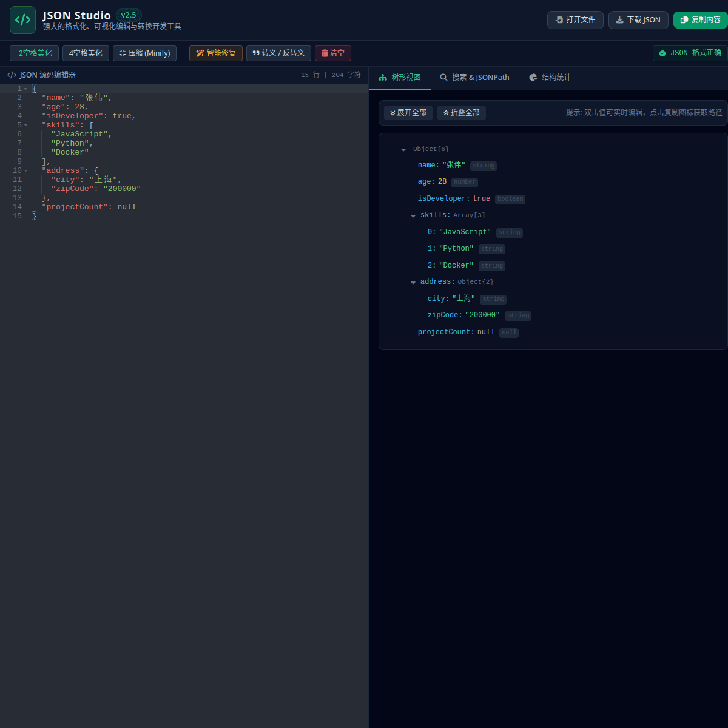Place cursor on "projectCount": null line
The image size is (728, 728).
pos(200,207)
